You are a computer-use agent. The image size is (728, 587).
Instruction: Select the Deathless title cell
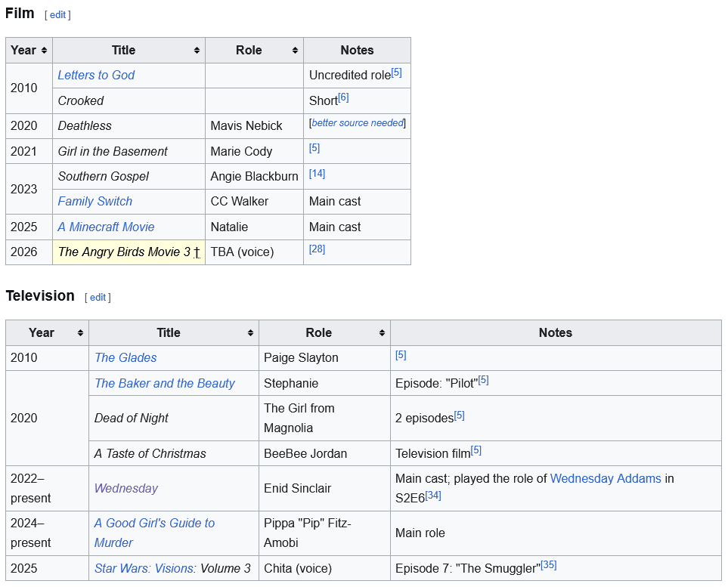tap(129, 125)
